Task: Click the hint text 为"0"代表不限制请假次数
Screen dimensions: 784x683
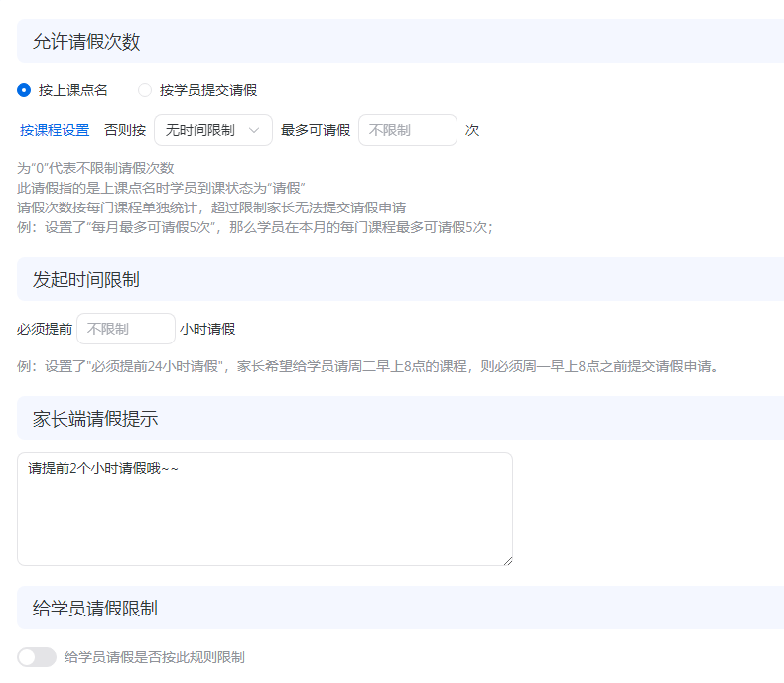Action: tap(96, 168)
